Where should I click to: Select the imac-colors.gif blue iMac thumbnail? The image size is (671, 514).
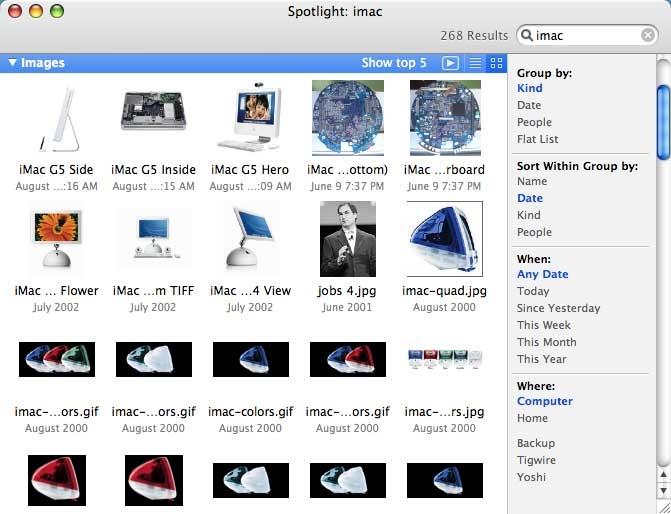tap(251, 360)
